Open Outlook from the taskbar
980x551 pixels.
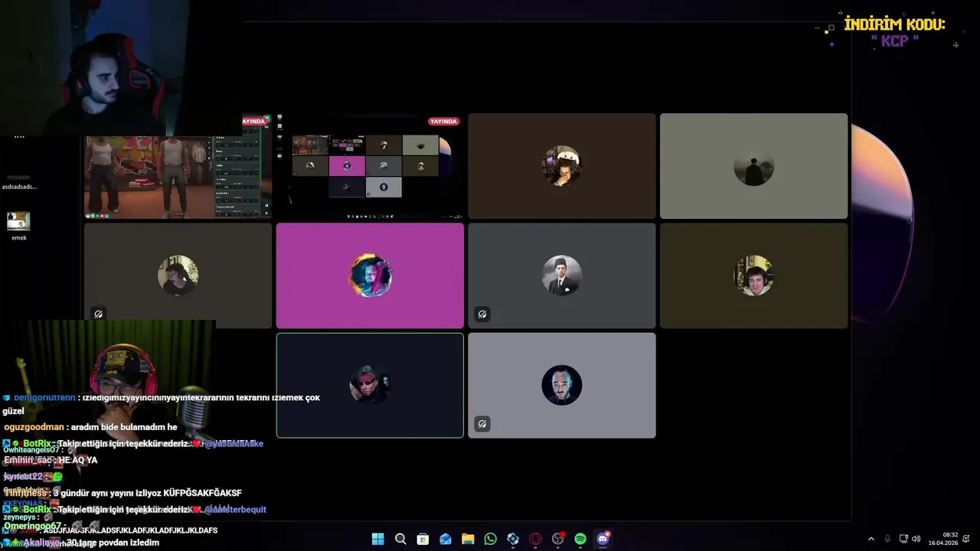[x=446, y=539]
